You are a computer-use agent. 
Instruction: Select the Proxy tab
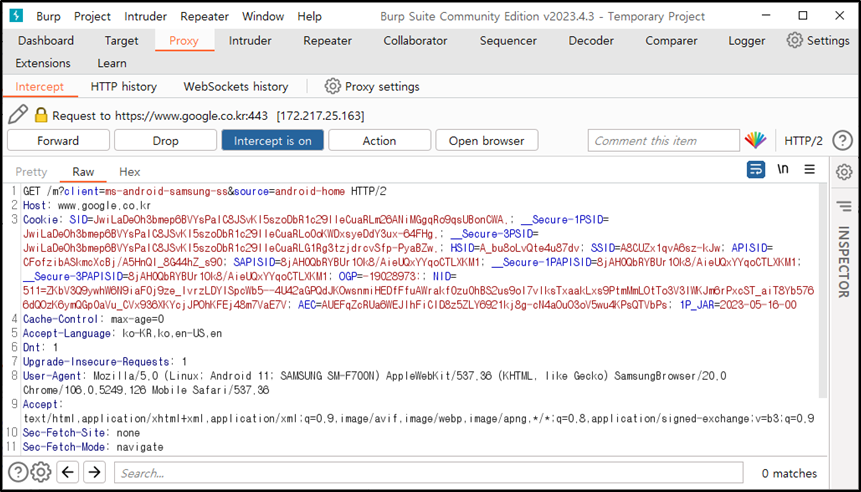[x=184, y=41]
